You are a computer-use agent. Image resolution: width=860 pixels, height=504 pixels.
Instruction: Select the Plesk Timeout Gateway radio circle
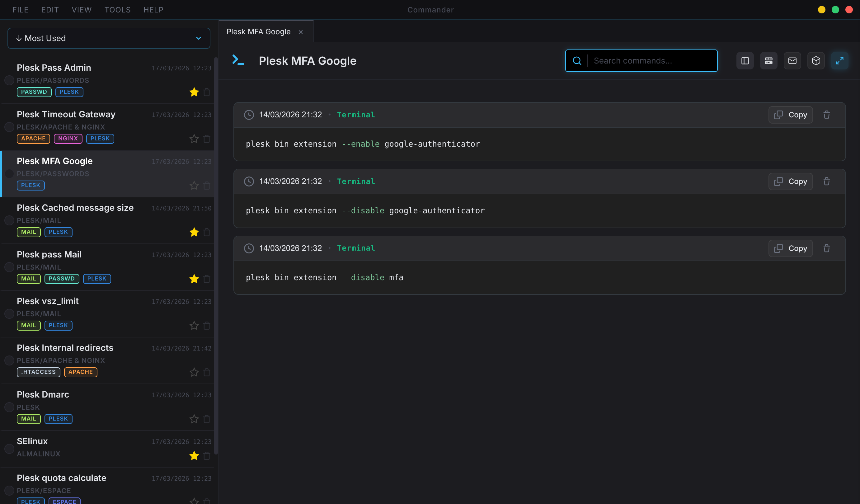[x=9, y=127]
